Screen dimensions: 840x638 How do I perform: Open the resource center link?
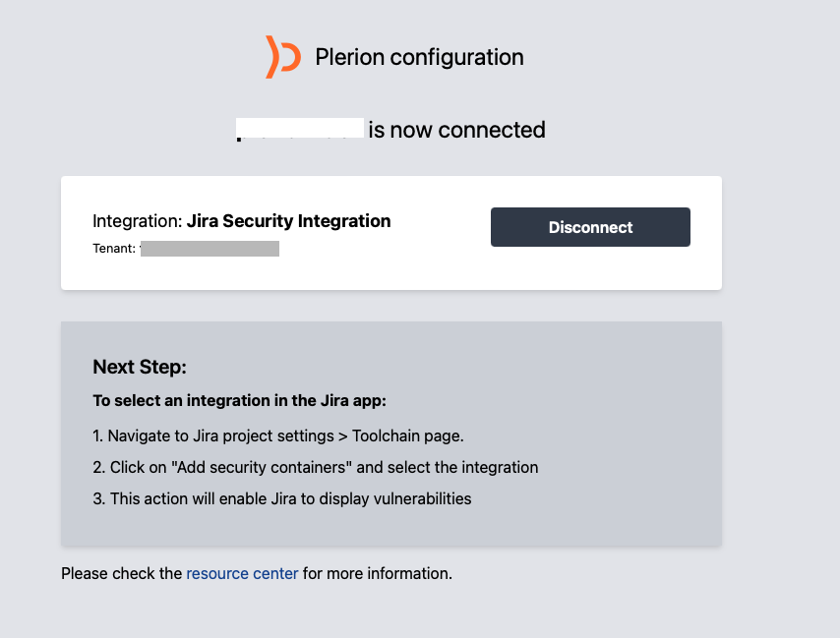[x=242, y=573]
